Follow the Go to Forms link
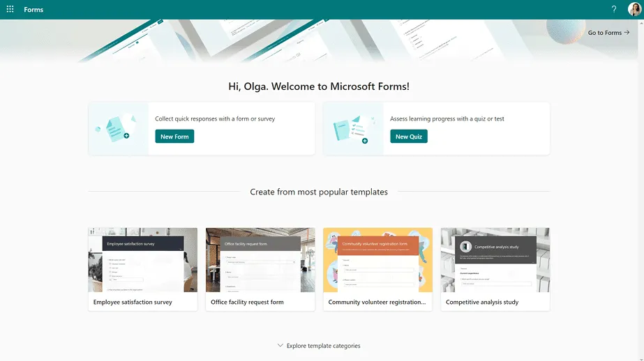 click(x=608, y=33)
